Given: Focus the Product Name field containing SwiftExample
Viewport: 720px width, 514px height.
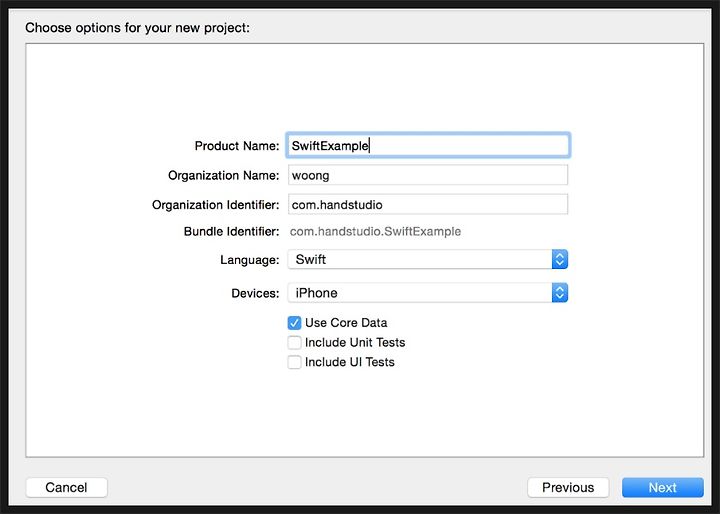Looking at the screenshot, I should click(428, 146).
